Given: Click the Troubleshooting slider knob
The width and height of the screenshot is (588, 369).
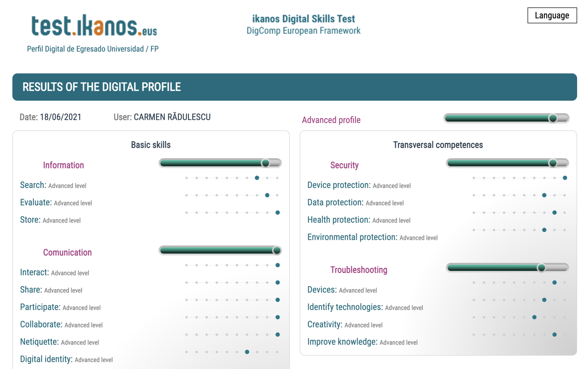Looking at the screenshot, I should pyautogui.click(x=541, y=268).
